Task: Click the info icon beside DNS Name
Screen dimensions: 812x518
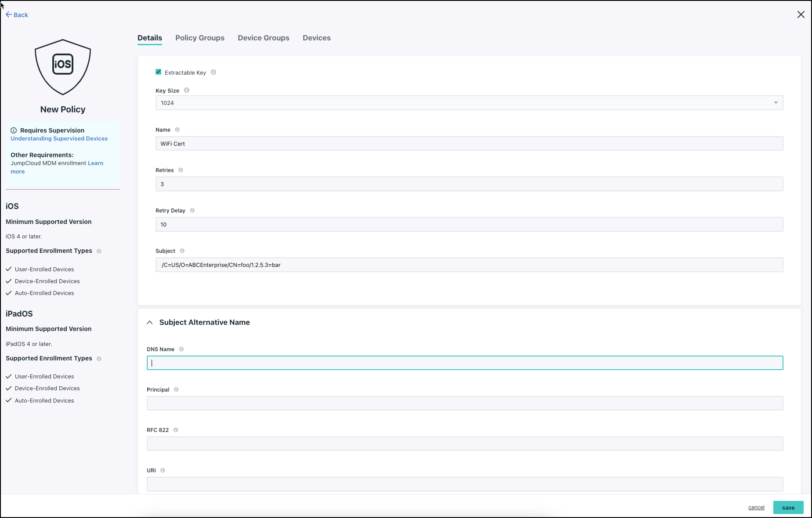Action: (x=181, y=349)
